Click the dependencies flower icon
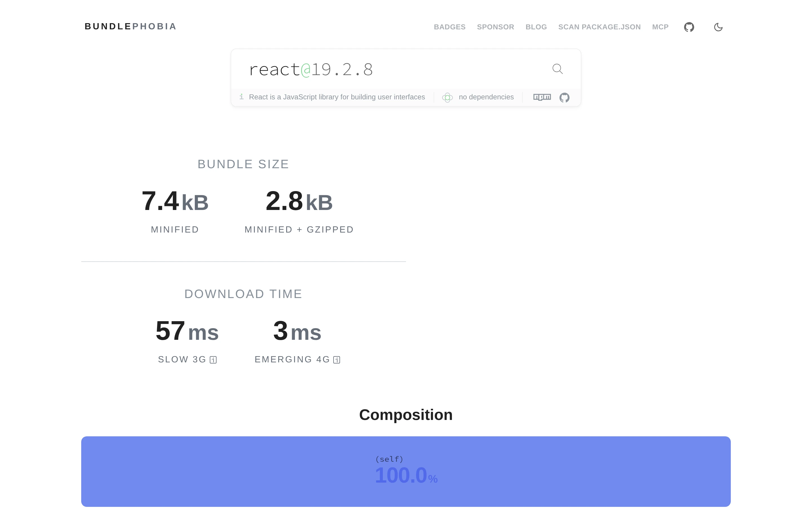This screenshot has height=508, width=812. [x=447, y=97]
